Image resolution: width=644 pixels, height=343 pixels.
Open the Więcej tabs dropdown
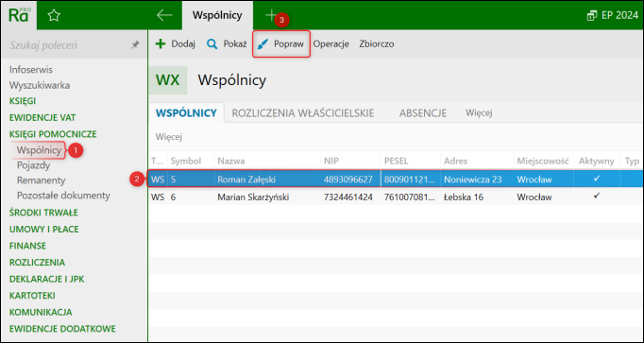[479, 113]
